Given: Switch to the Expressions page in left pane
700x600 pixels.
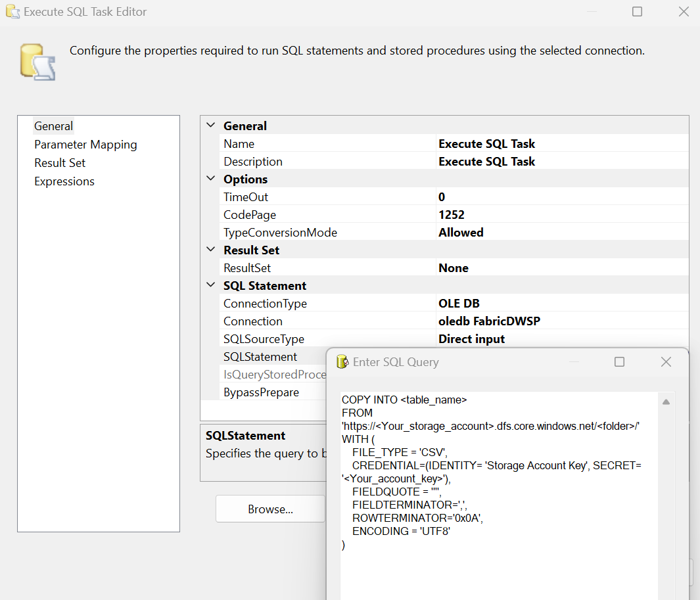Looking at the screenshot, I should [64, 181].
